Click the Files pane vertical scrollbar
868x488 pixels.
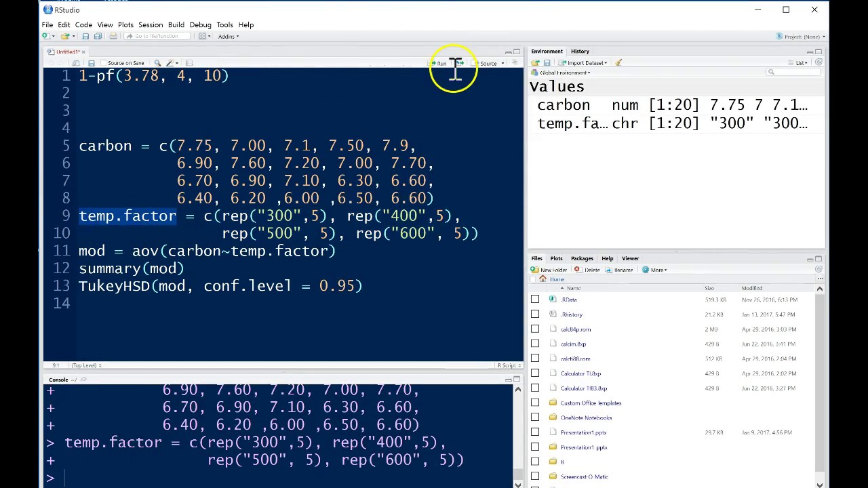819,386
